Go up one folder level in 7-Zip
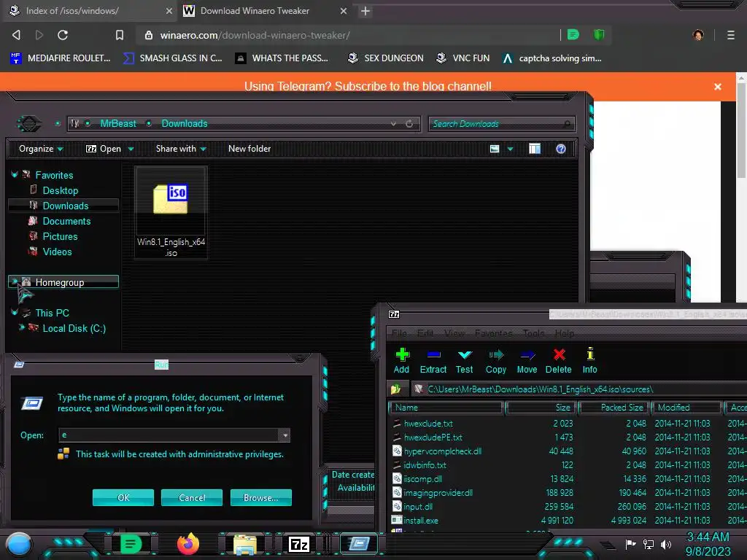The image size is (747, 560). (x=395, y=389)
